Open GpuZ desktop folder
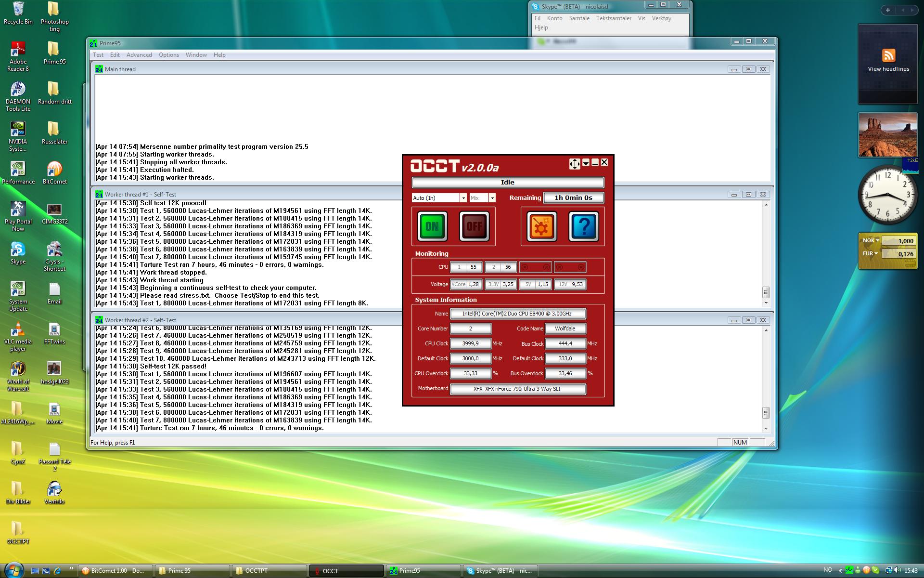 point(18,453)
